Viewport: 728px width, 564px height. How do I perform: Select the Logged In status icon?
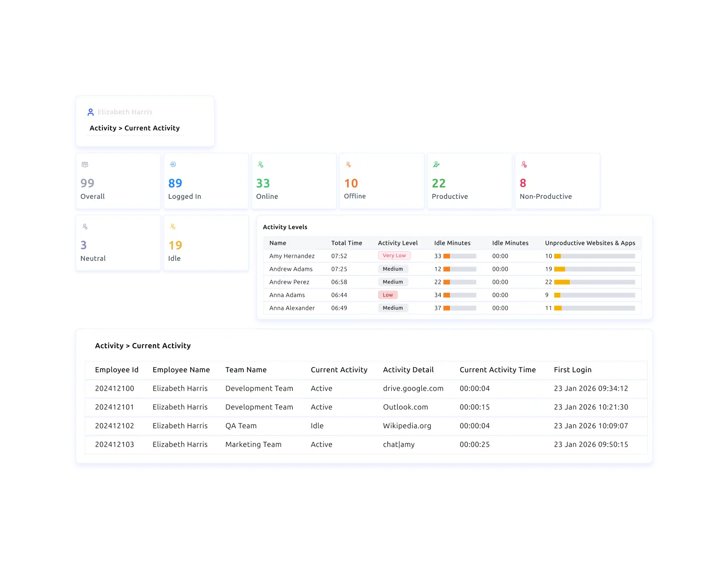coord(173,164)
